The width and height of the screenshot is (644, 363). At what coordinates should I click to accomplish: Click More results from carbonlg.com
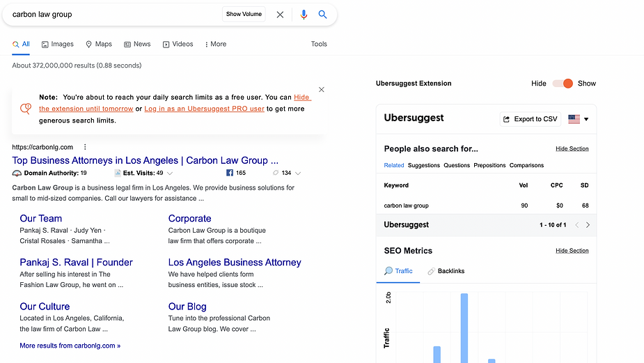(70, 346)
